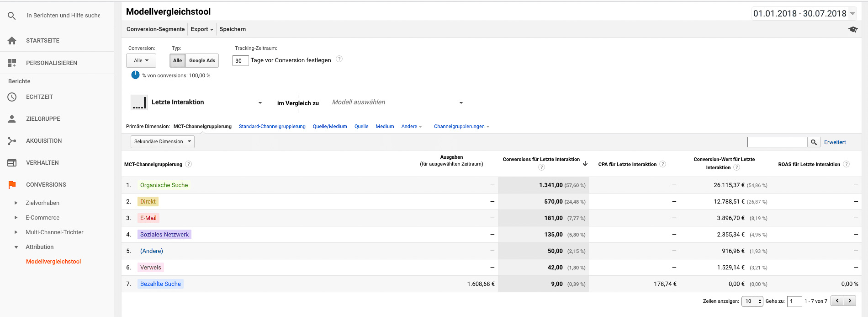The height and width of the screenshot is (317, 868).
Task: Open the Export menu
Action: coord(201,29)
